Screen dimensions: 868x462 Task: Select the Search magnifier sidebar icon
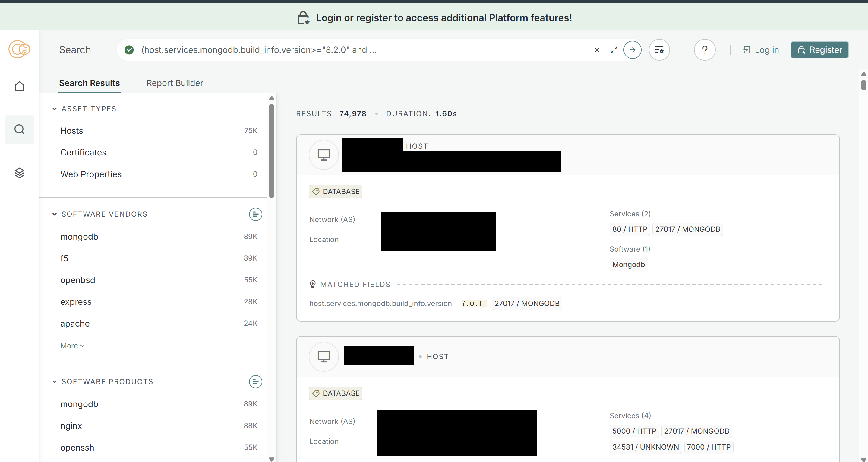[x=20, y=129]
